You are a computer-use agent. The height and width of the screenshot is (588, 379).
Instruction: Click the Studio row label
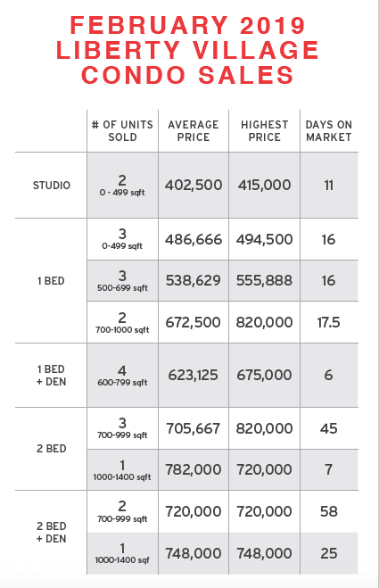tap(52, 186)
